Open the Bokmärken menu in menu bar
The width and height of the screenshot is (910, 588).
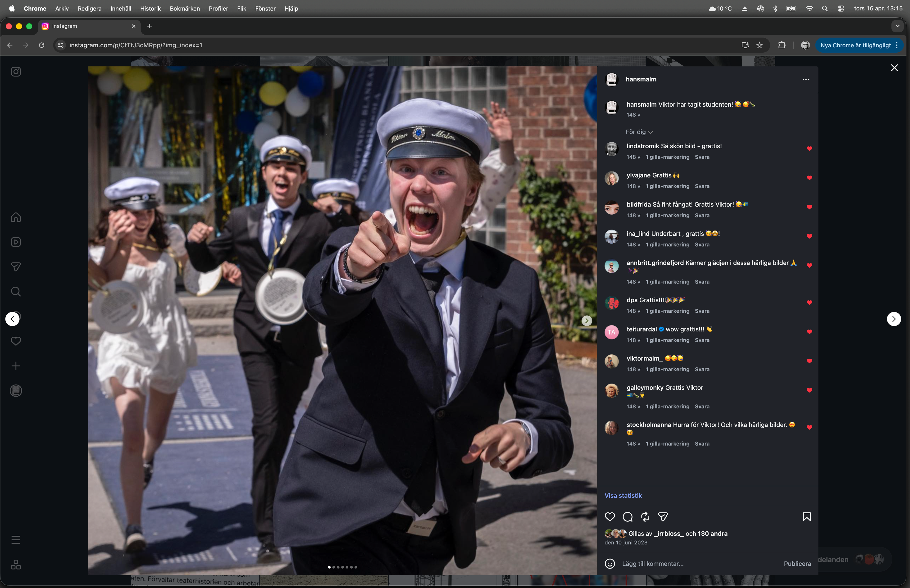[x=184, y=8]
